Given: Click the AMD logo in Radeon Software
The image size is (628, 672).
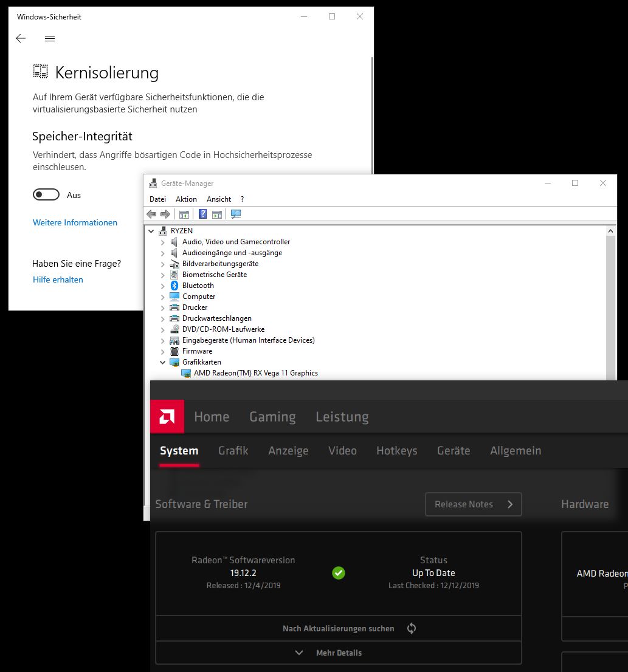Looking at the screenshot, I should pos(167,416).
